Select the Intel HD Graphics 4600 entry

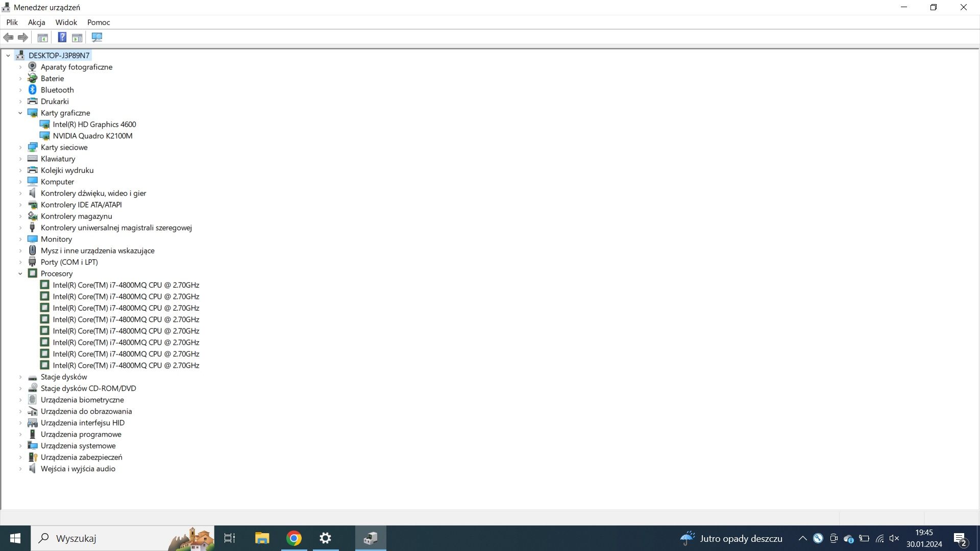(x=94, y=124)
